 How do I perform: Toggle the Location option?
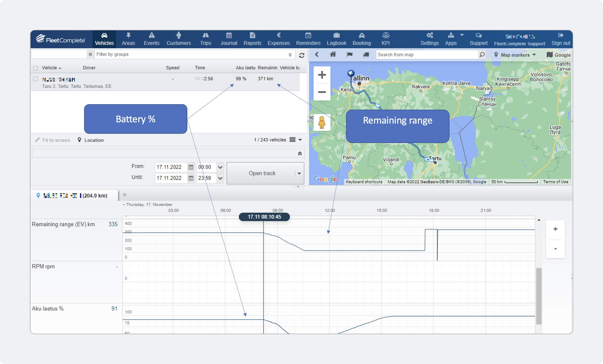click(91, 140)
